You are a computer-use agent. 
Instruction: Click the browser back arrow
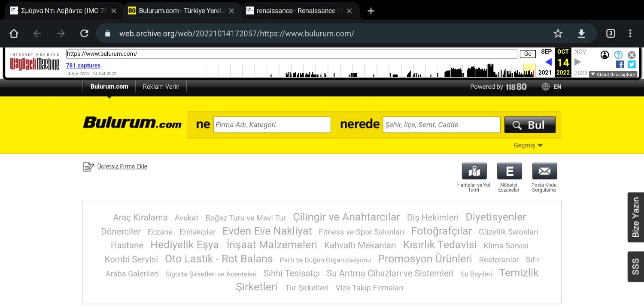coord(37,33)
